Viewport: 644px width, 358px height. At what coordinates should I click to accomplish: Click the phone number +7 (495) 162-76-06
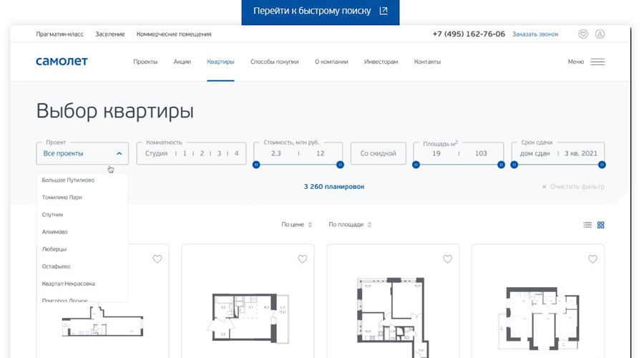pyautogui.click(x=469, y=34)
